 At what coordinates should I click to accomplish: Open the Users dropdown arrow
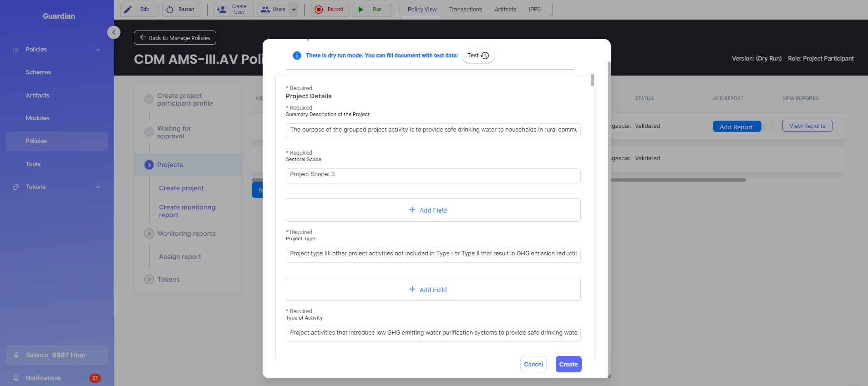pyautogui.click(x=294, y=10)
